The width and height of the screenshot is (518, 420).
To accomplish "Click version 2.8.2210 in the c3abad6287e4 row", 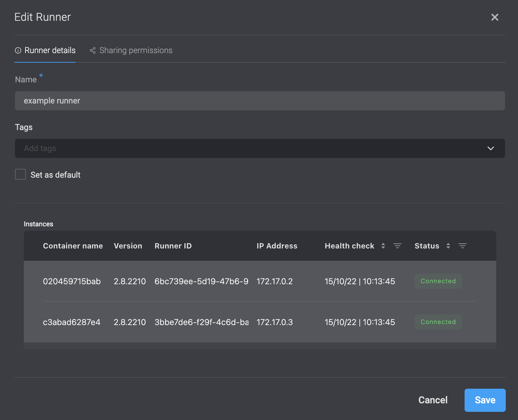I will click(130, 322).
